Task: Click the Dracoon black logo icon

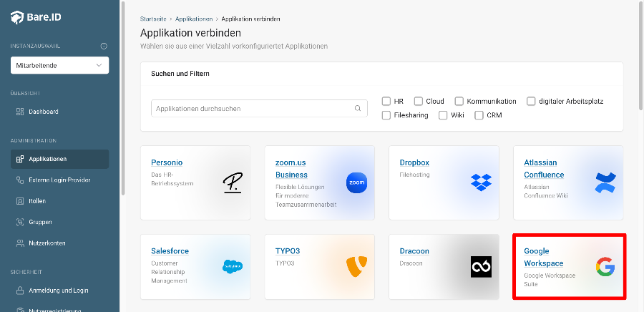Action: (x=481, y=267)
